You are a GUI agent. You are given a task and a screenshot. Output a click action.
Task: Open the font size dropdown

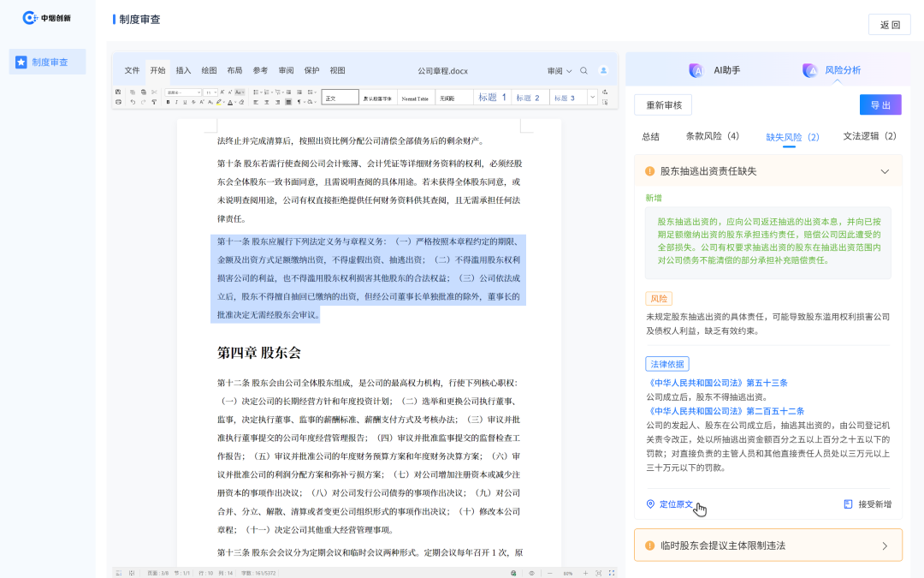pyautogui.click(x=210, y=92)
